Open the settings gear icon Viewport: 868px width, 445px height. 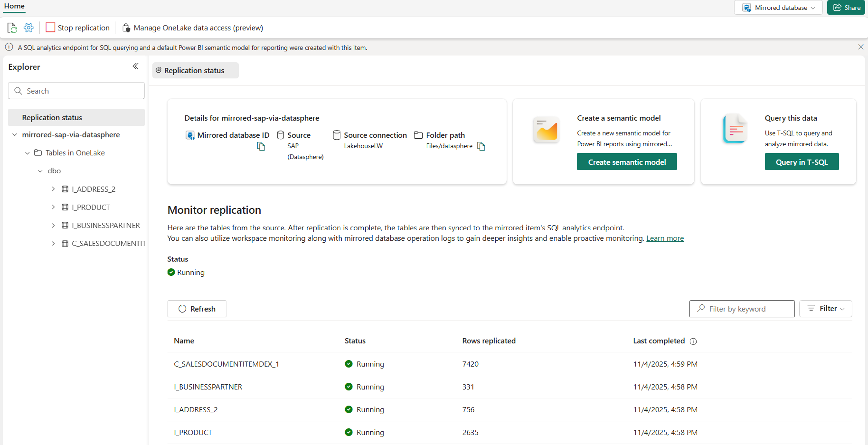(x=29, y=28)
